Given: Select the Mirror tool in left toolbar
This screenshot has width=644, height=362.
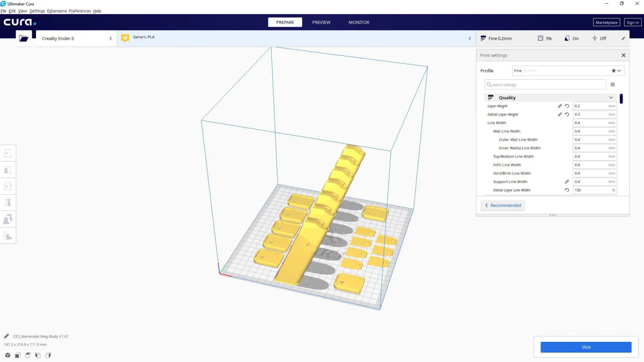Looking at the screenshot, I should 8,203.
